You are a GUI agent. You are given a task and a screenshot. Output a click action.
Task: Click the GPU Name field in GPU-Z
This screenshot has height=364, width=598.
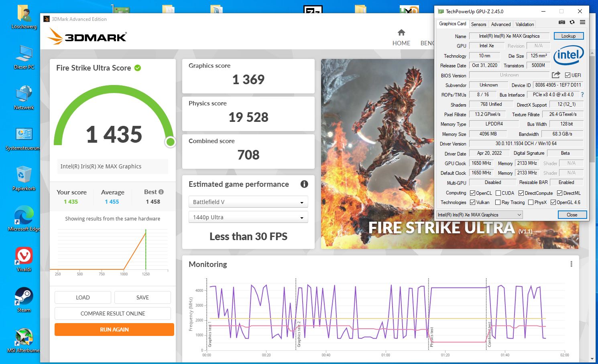click(x=509, y=36)
